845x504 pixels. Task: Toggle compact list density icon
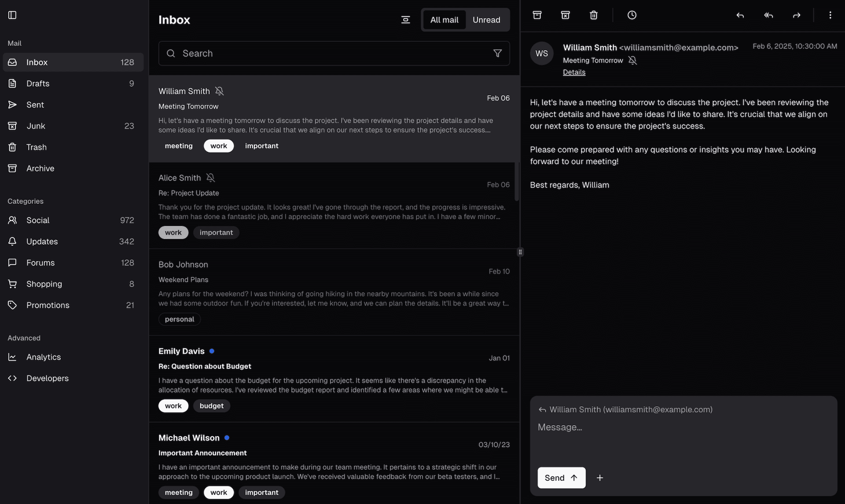coord(405,20)
